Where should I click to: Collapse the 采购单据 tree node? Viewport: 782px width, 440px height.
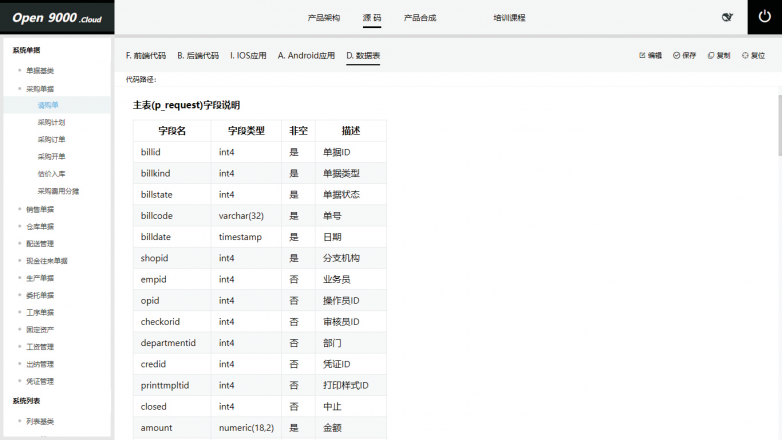click(x=19, y=88)
